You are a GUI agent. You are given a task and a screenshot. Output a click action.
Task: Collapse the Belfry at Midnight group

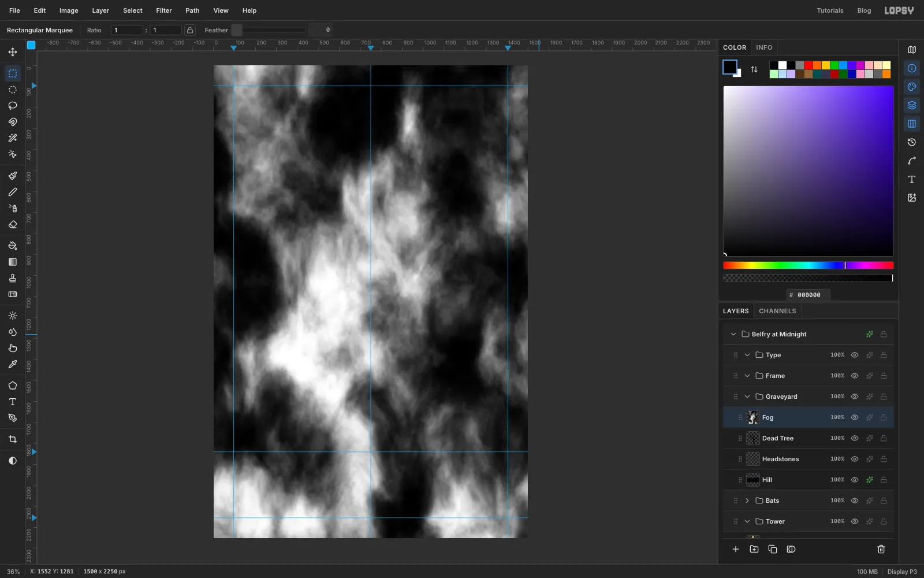coord(733,334)
